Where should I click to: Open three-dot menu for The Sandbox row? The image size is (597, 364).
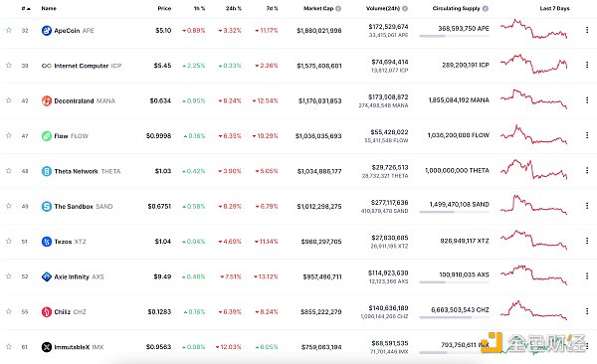click(x=587, y=206)
